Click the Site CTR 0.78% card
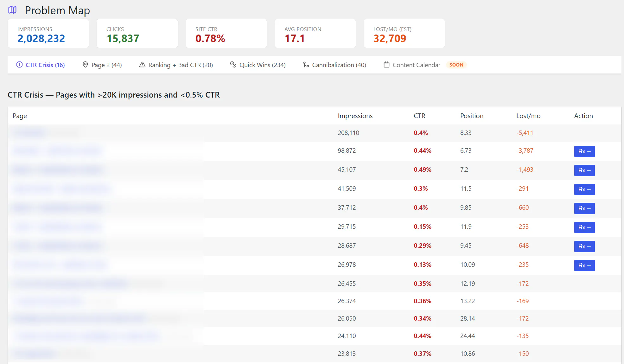624x364 pixels. pos(226,34)
